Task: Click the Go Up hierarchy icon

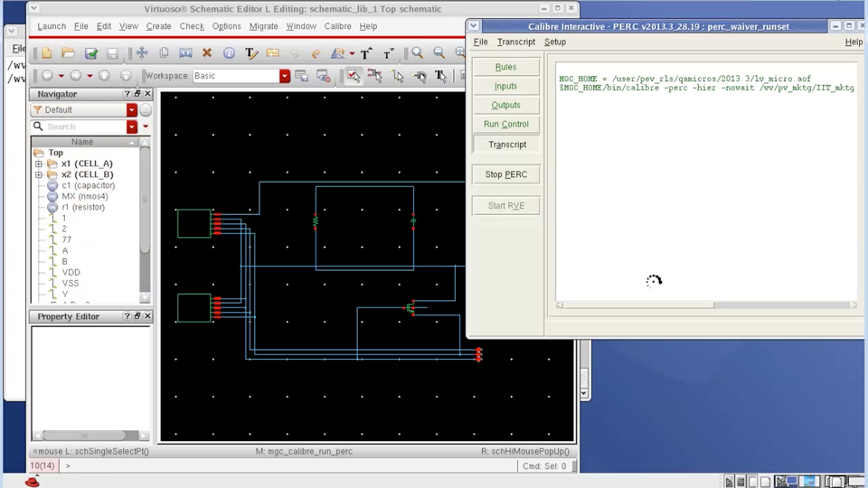Action: point(104,76)
